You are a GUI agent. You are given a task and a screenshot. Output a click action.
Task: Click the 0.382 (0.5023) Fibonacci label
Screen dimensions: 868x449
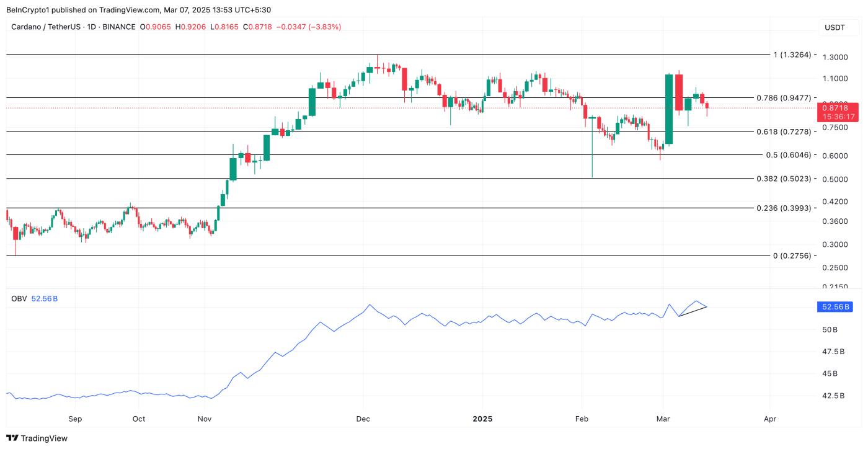pyautogui.click(x=784, y=179)
